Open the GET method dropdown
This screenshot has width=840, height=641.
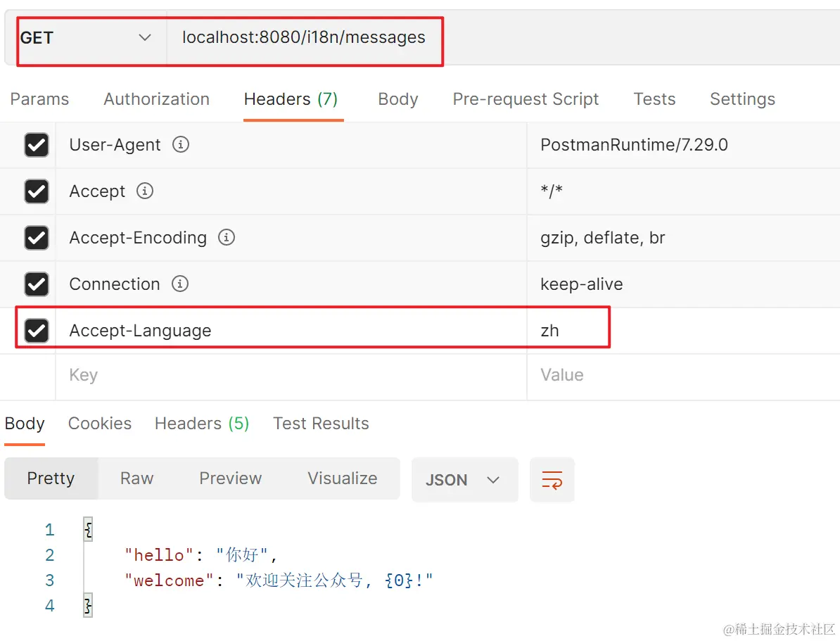86,38
